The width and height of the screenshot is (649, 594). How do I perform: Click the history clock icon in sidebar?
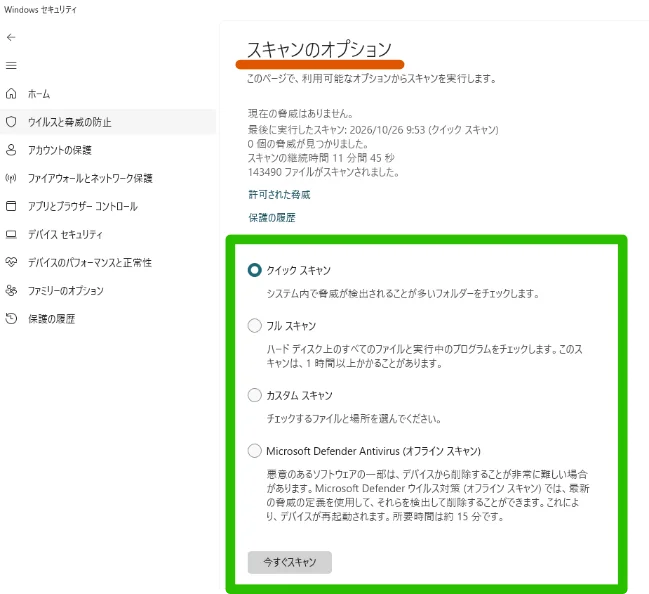click(x=11, y=319)
